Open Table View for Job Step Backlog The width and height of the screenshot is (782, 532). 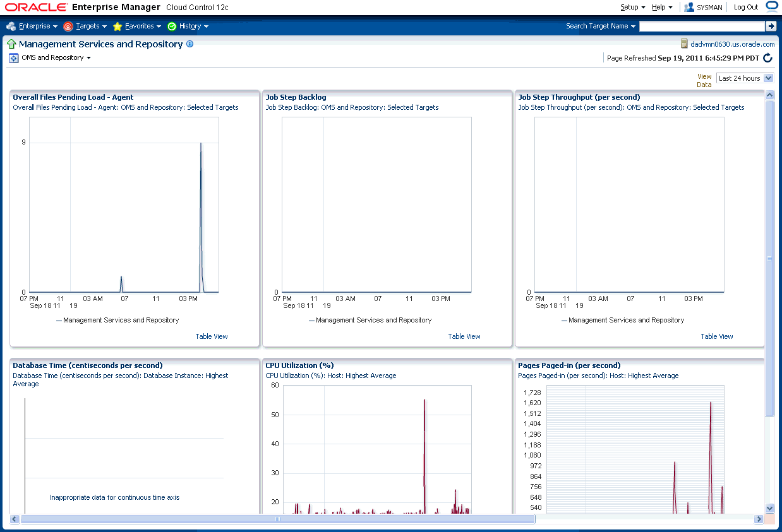click(464, 336)
